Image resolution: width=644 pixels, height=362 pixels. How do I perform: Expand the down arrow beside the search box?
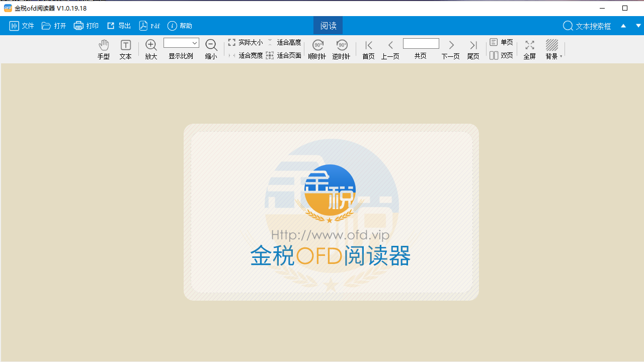pyautogui.click(x=638, y=26)
